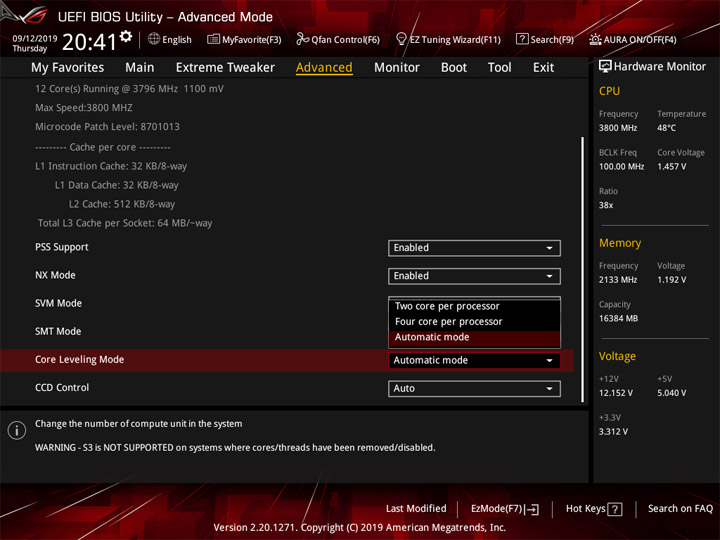Expand the Core Leveling Mode dropdown arrow

(549, 360)
